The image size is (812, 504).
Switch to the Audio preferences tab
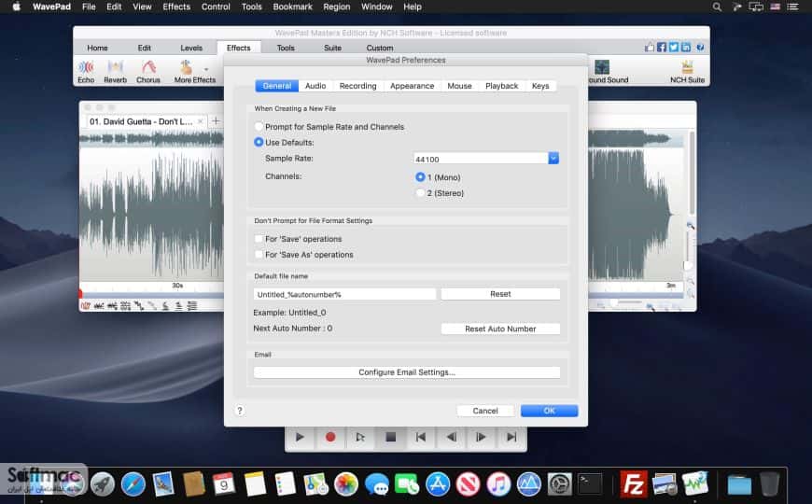point(315,86)
